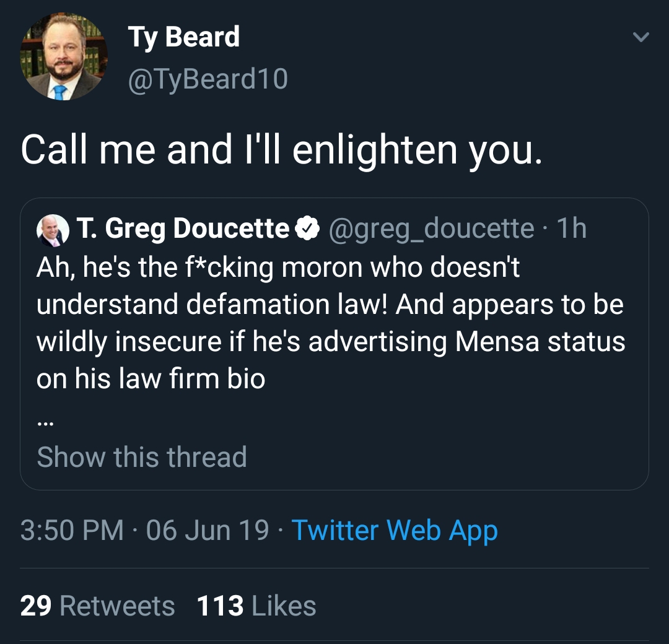Open the @greg_doucette handle
Screen dimensions: 669x644
(x=431, y=229)
